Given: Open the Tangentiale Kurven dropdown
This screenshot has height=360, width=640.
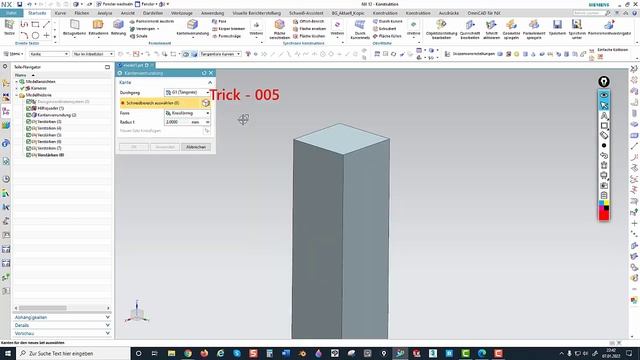Looking at the screenshot, I should 220,54.
